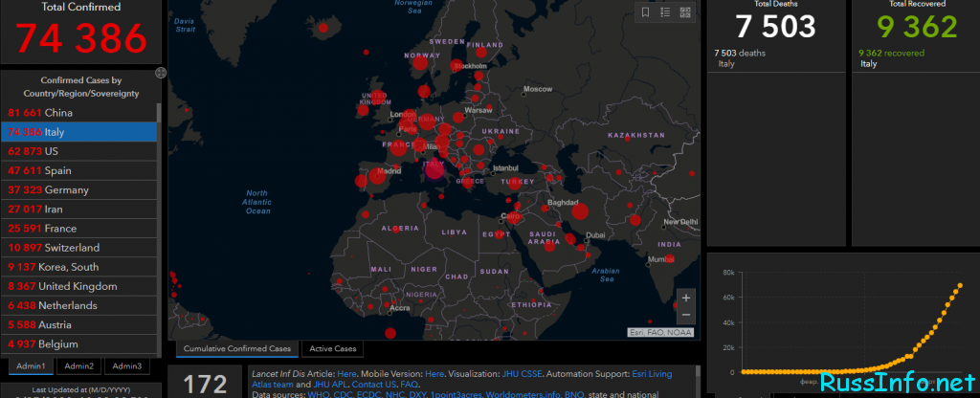
Task: Open the map legend list icon
Action: point(666,12)
